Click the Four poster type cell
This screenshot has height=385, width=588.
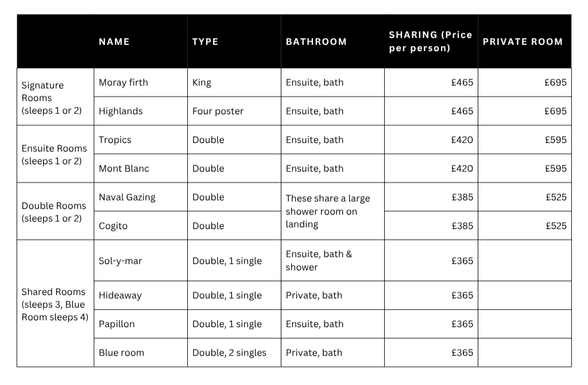pyautogui.click(x=234, y=111)
